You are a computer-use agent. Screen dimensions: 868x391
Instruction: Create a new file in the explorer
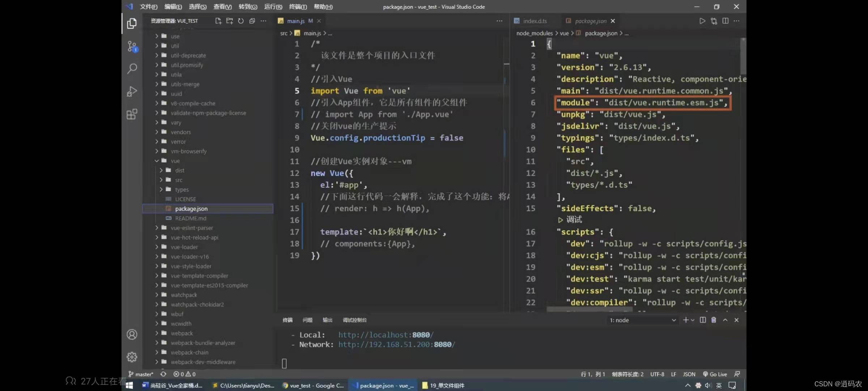218,21
